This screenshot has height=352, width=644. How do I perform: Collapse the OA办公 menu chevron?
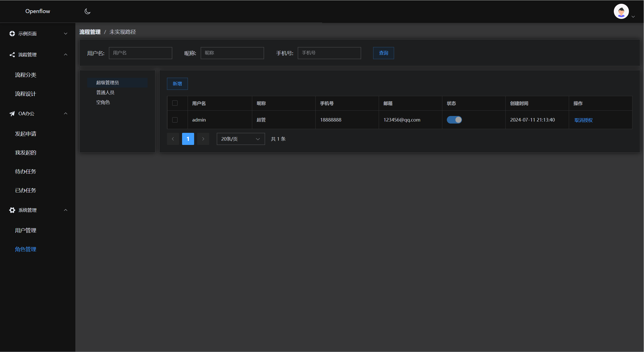coord(66,113)
